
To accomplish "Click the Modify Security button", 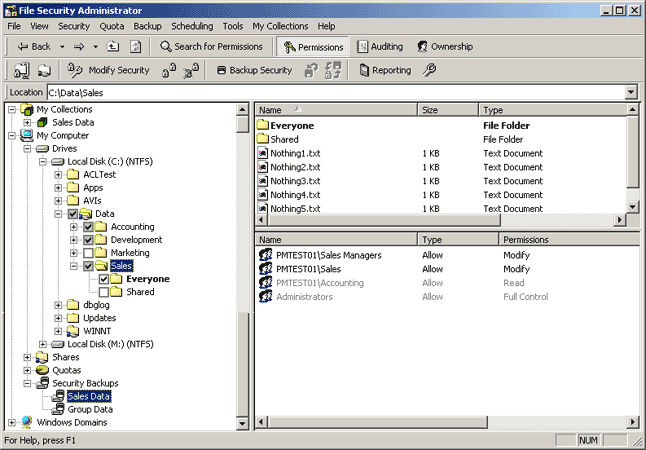I will coord(108,70).
